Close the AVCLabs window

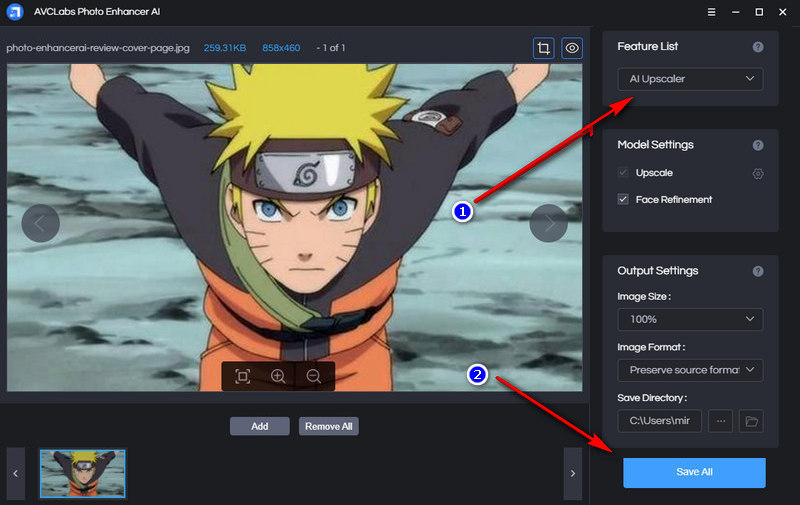click(x=783, y=12)
